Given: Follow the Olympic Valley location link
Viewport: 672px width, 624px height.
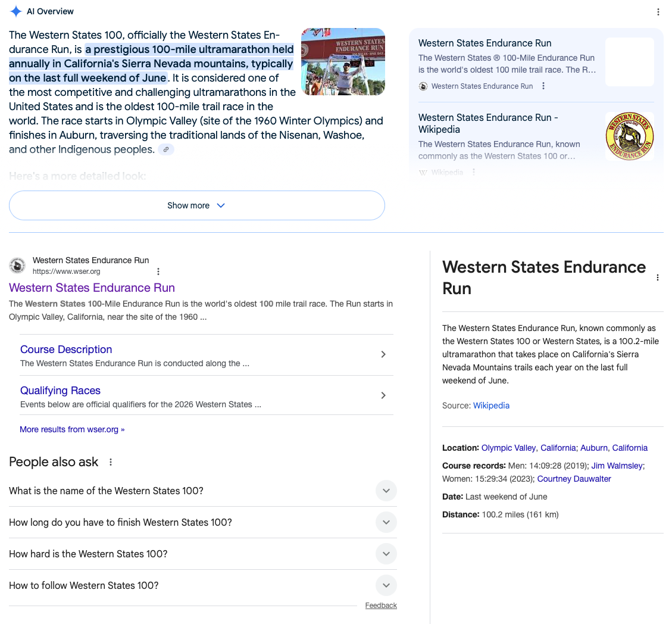Looking at the screenshot, I should 508,448.
